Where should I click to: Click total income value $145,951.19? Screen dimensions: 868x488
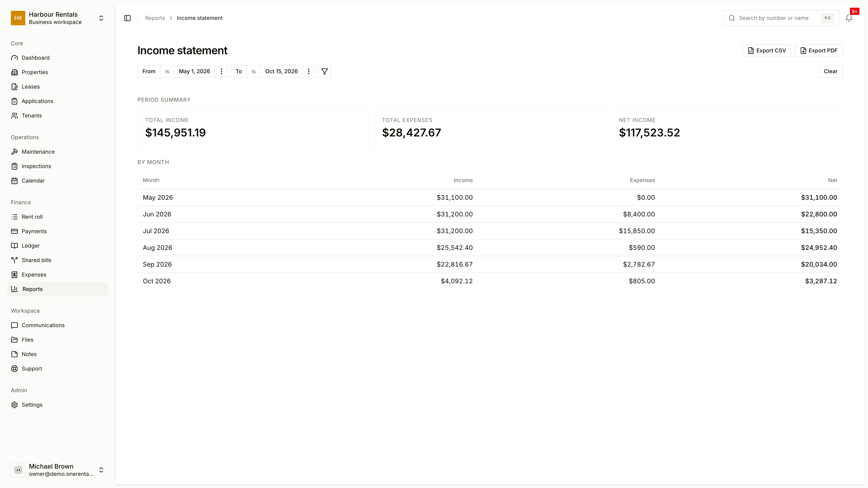[175, 133]
